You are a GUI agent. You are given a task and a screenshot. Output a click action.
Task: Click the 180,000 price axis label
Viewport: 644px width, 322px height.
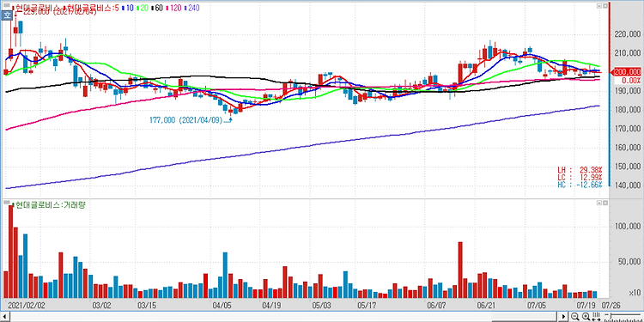pyautogui.click(x=629, y=110)
